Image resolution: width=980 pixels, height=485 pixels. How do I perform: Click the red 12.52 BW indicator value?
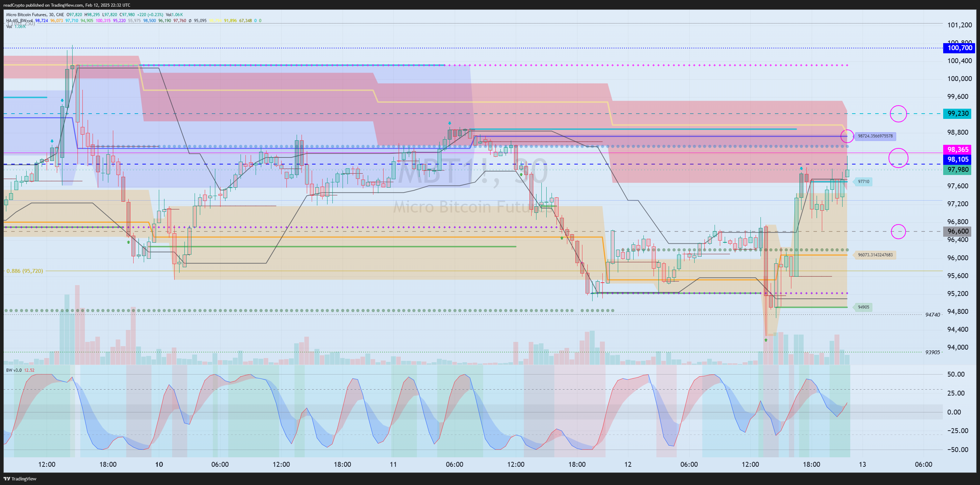pyautogui.click(x=29, y=370)
